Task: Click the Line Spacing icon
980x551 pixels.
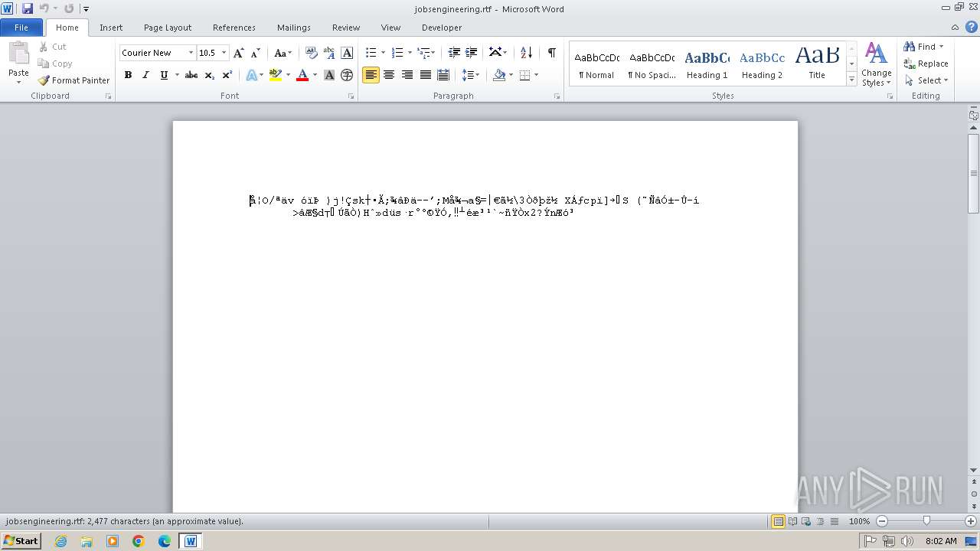Action: [x=468, y=75]
